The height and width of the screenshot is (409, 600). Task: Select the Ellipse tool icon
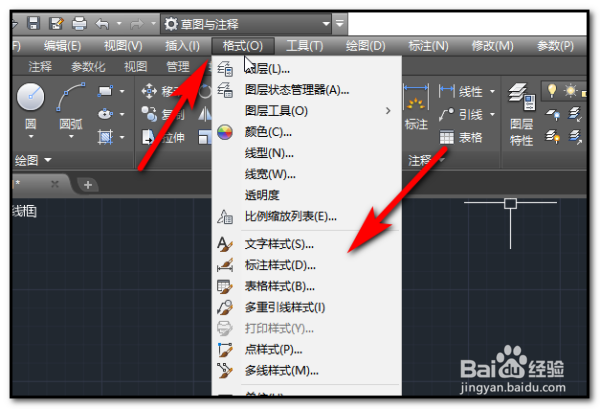click(x=105, y=114)
